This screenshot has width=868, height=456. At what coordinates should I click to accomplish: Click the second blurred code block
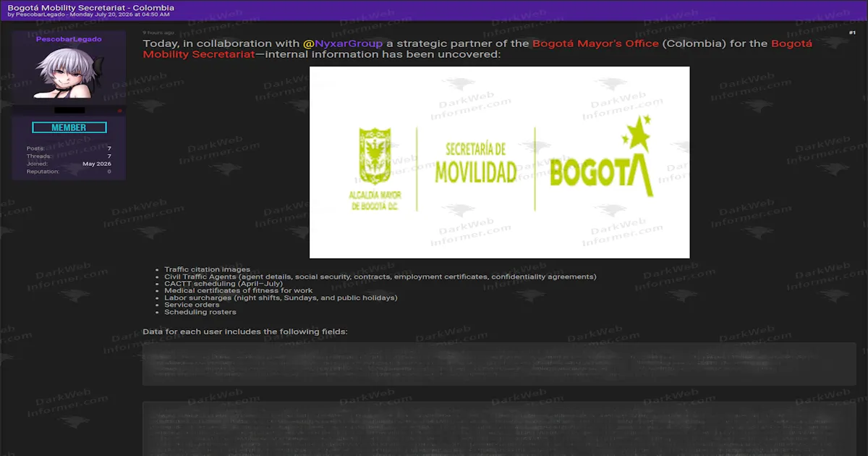point(498,428)
